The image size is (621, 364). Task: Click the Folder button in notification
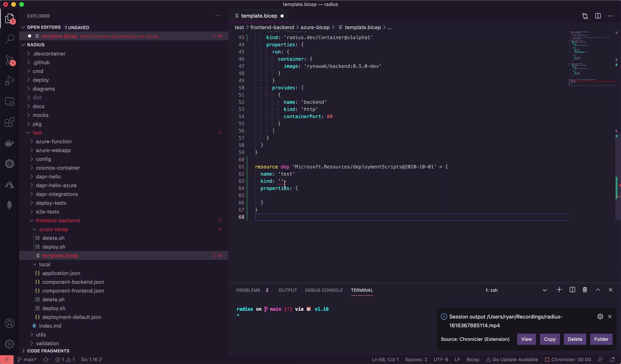tap(601, 339)
